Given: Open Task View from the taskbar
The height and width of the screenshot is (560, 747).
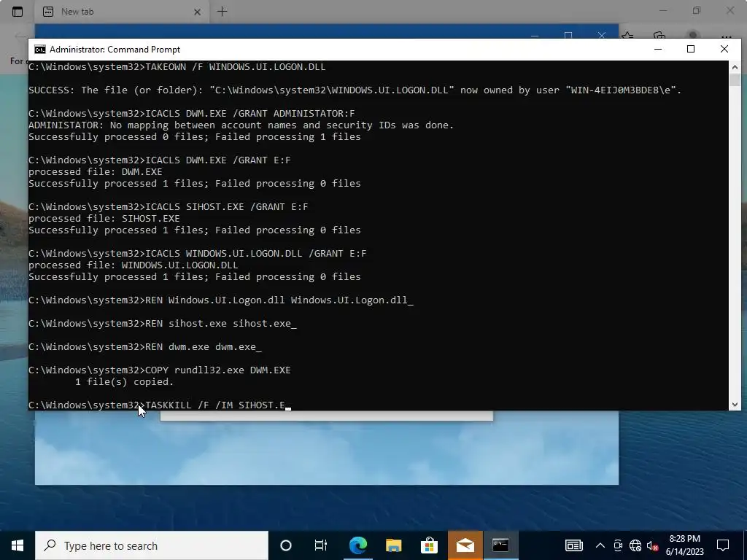Looking at the screenshot, I should pos(321,545).
